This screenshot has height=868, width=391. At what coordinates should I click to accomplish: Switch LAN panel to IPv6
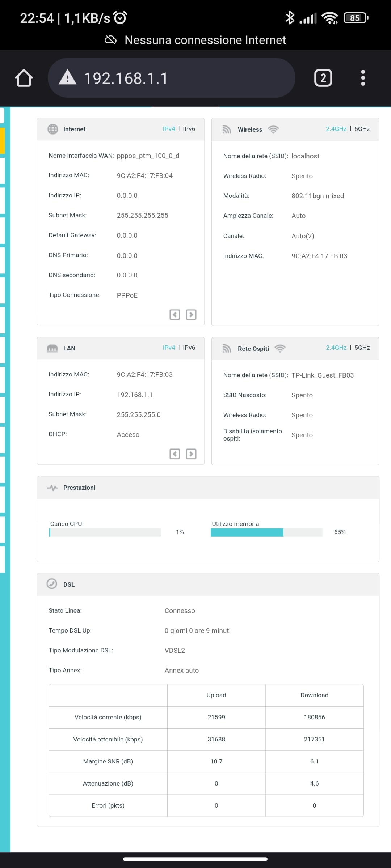pyautogui.click(x=189, y=348)
